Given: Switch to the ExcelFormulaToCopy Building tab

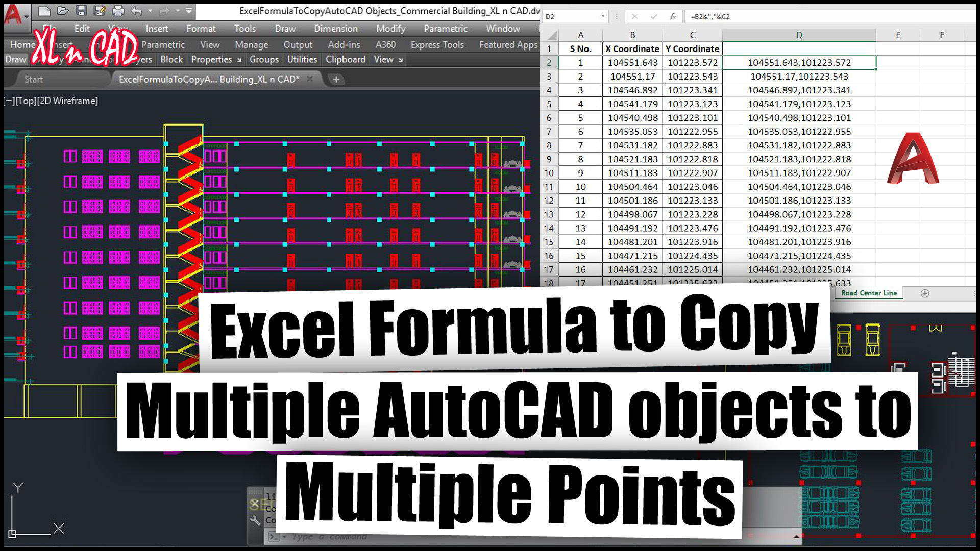Looking at the screenshot, I should click(208, 79).
